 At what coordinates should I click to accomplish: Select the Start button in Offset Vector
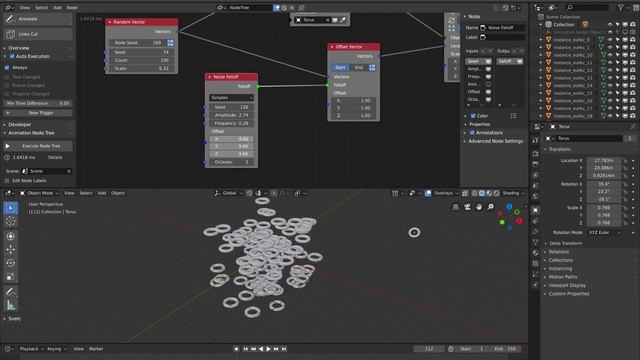click(340, 68)
